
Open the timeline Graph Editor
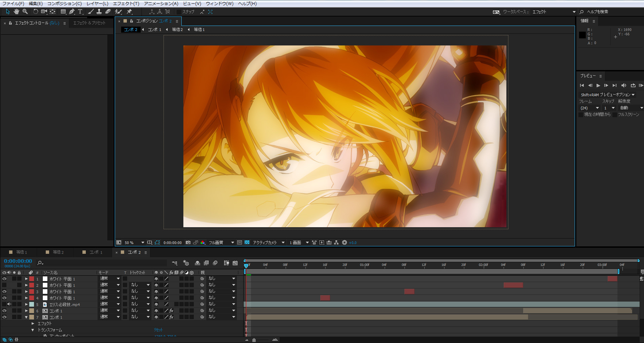coord(235,263)
